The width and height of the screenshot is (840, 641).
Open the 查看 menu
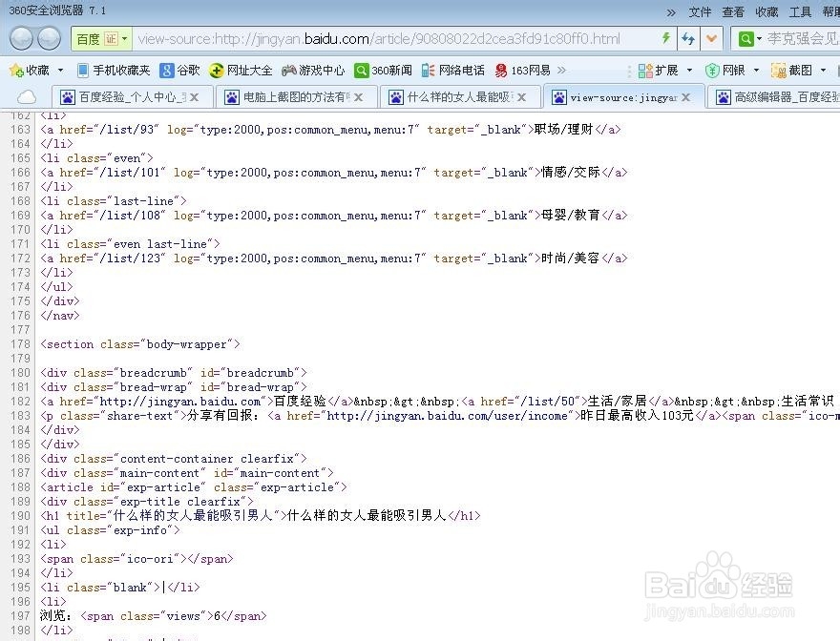pyautogui.click(x=733, y=11)
